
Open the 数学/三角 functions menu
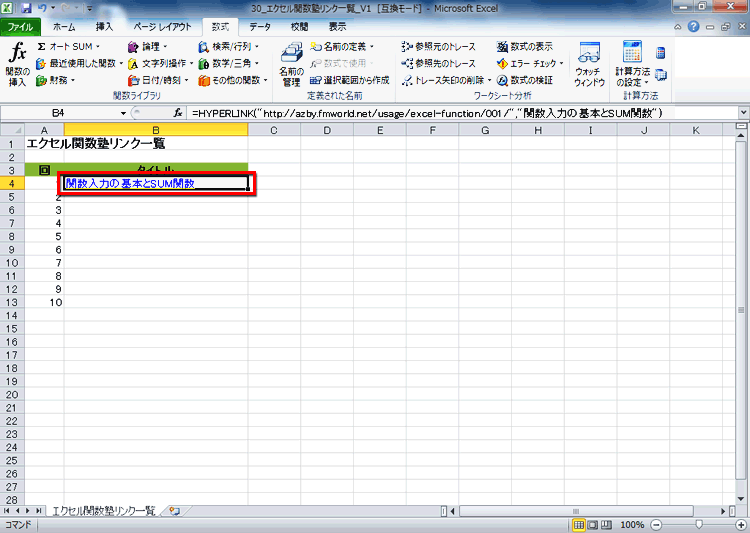229,63
